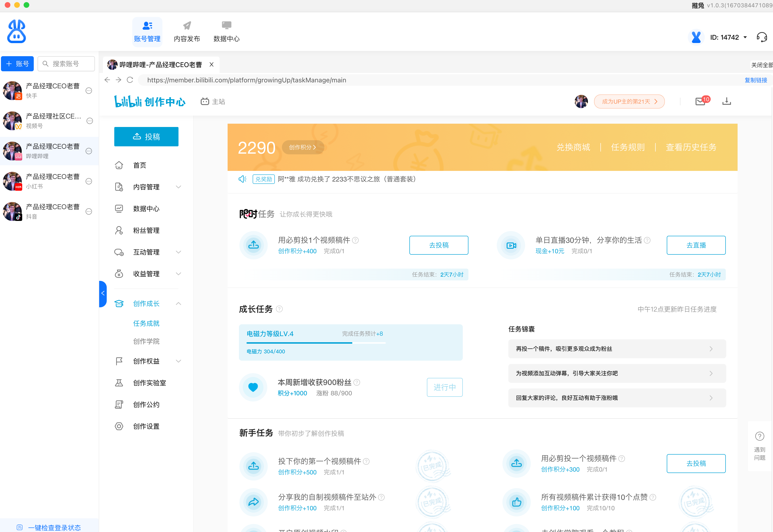Switch to 数据中心 top tab
The width and height of the screenshot is (773, 532).
pyautogui.click(x=226, y=32)
